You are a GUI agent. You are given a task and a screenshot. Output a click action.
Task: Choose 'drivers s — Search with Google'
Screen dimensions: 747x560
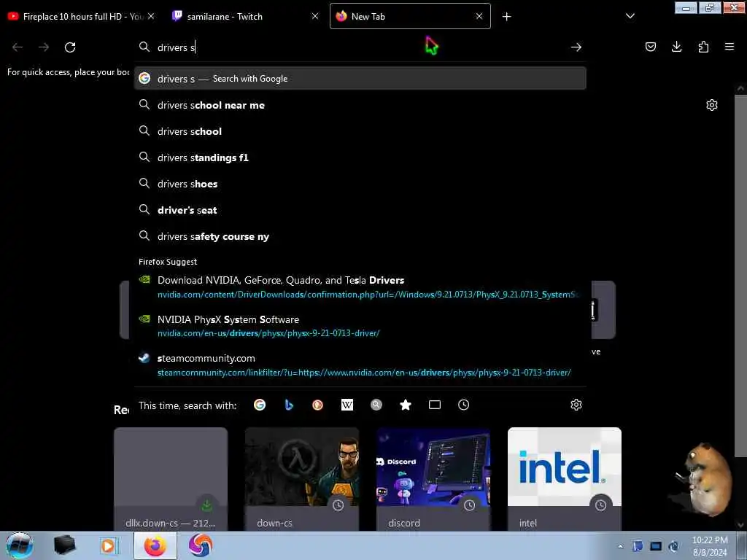coord(360,78)
